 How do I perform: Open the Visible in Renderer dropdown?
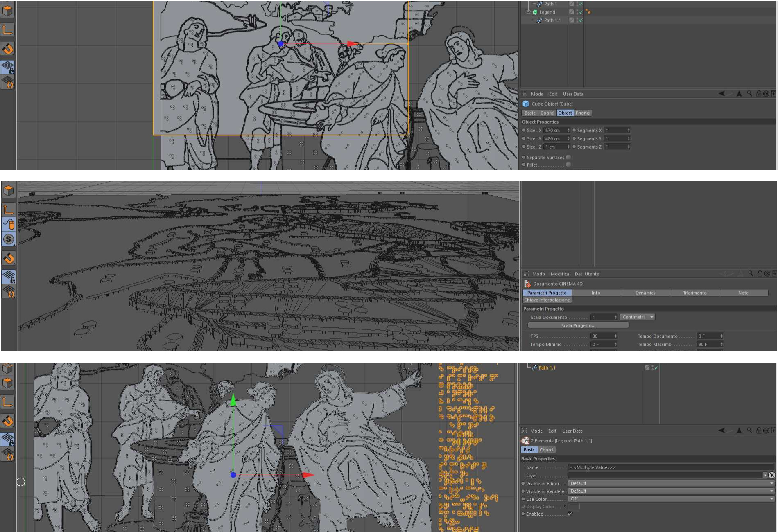672,491
